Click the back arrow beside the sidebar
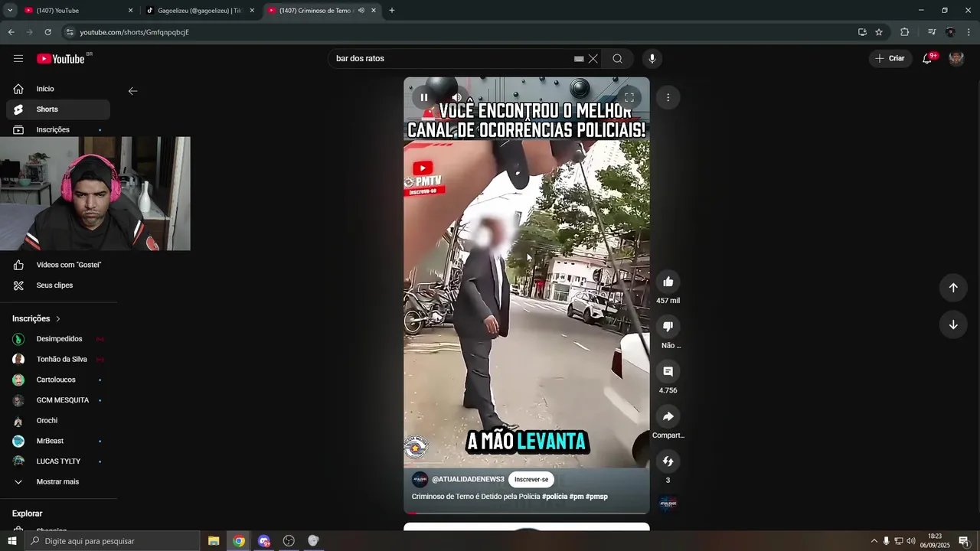980x551 pixels. click(x=132, y=91)
